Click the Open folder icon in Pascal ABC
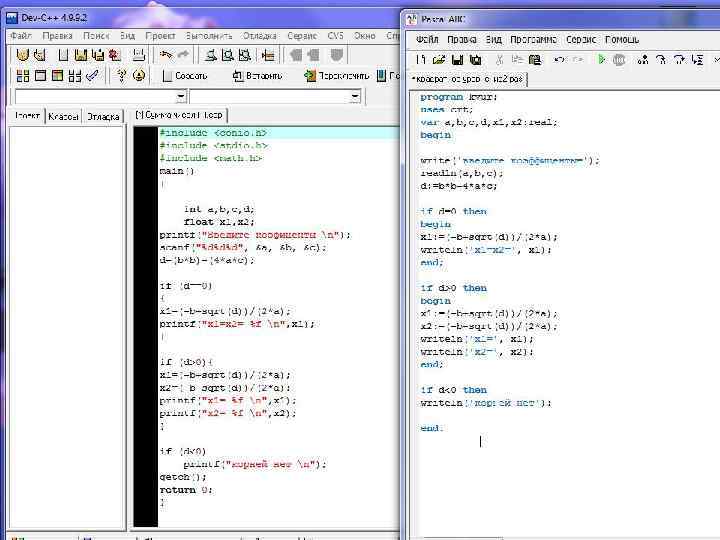 [x=439, y=59]
